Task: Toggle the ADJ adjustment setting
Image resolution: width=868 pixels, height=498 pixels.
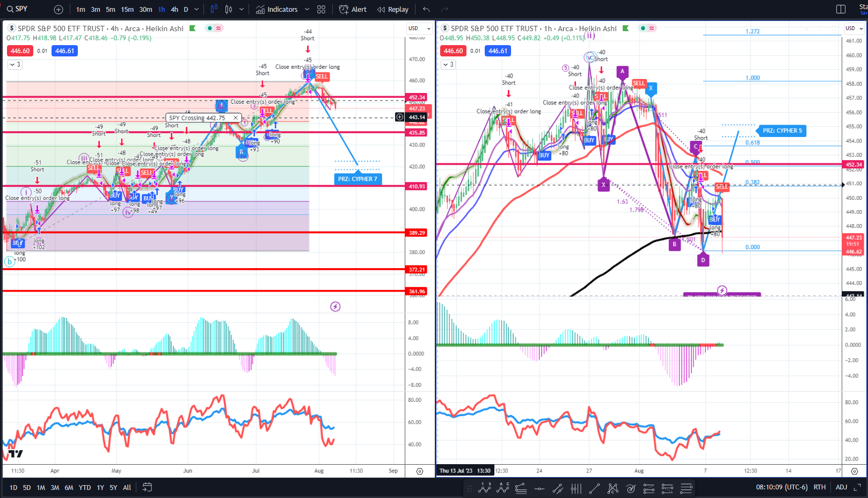Action: [x=841, y=487]
